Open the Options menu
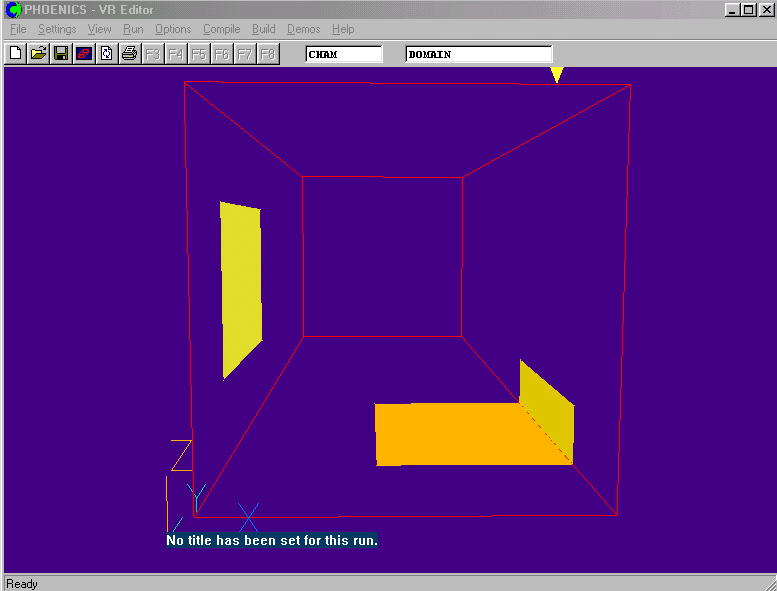This screenshot has height=591, width=777. pyautogui.click(x=173, y=29)
